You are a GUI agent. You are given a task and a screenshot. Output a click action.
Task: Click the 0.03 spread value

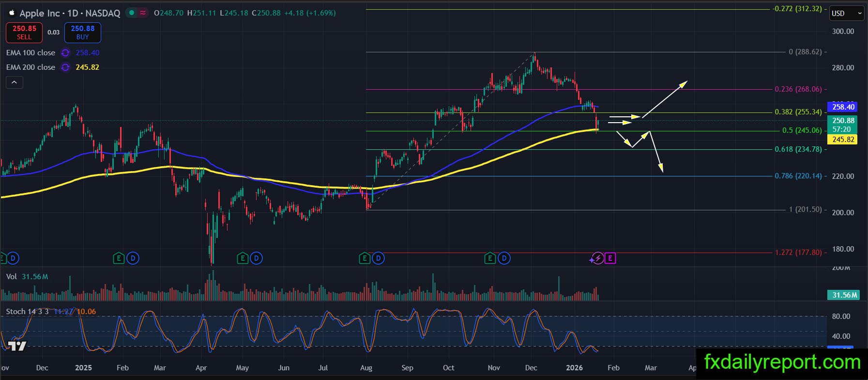[x=54, y=32]
